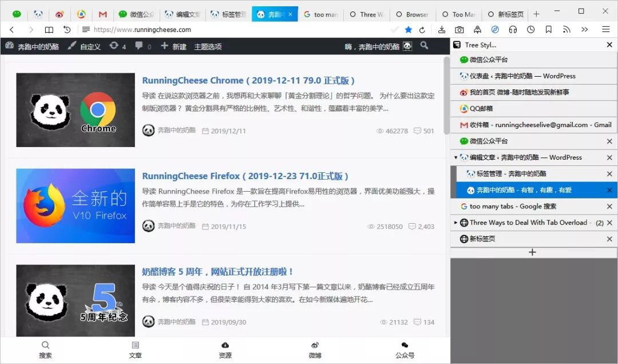Select 我的首页 微博 row in sidebar
The width and height of the screenshot is (618, 364).
534,92
